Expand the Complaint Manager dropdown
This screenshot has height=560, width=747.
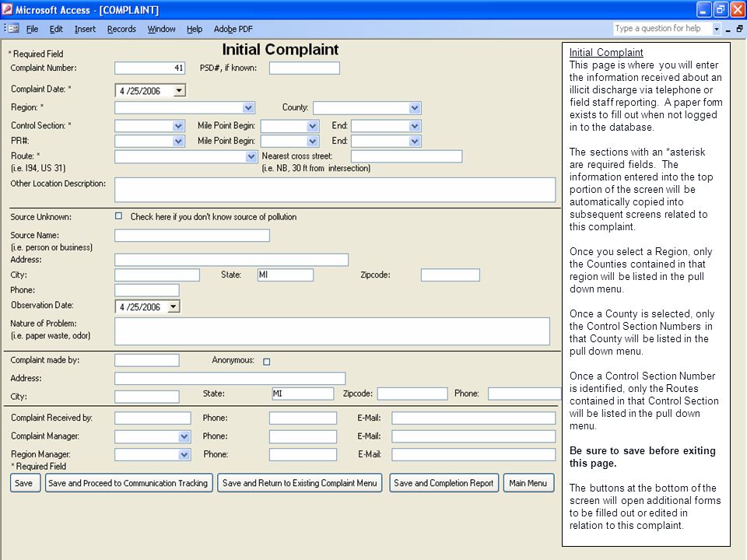184,436
